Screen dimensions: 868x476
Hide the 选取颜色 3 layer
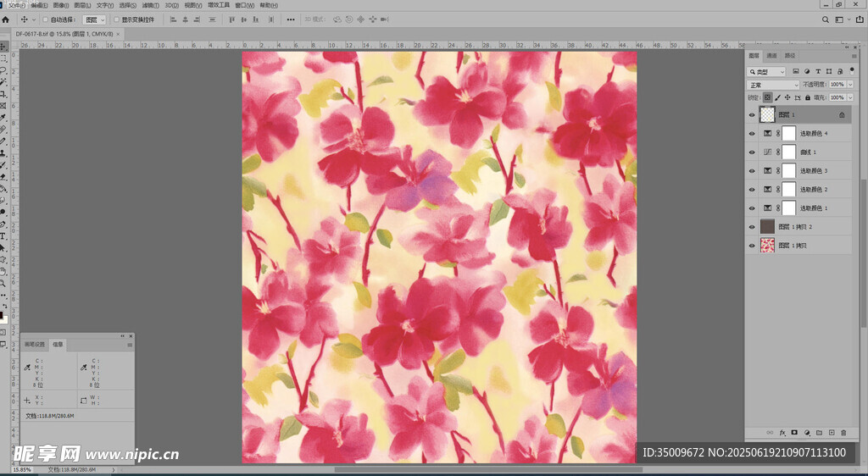point(752,171)
